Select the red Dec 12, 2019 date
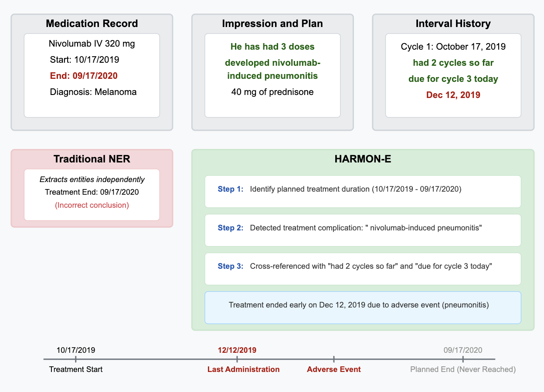 [x=453, y=95]
